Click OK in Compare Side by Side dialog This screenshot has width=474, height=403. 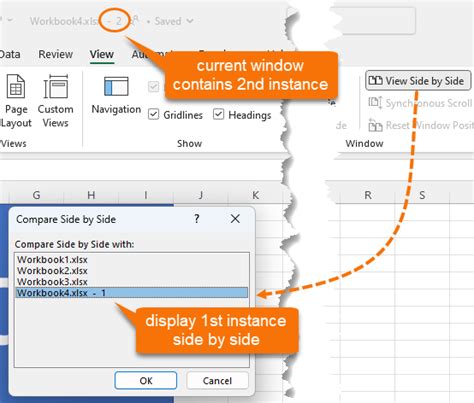point(146,380)
